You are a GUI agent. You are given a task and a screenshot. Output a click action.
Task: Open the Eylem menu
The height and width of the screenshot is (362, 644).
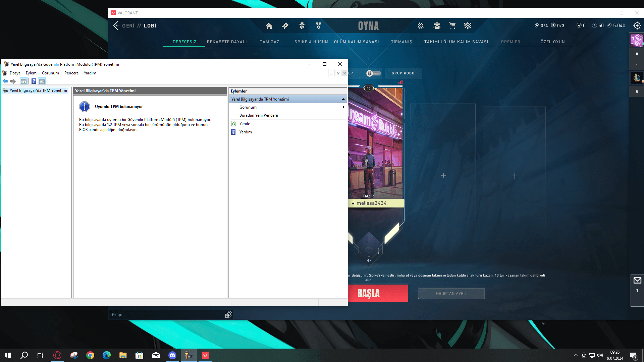click(31, 73)
